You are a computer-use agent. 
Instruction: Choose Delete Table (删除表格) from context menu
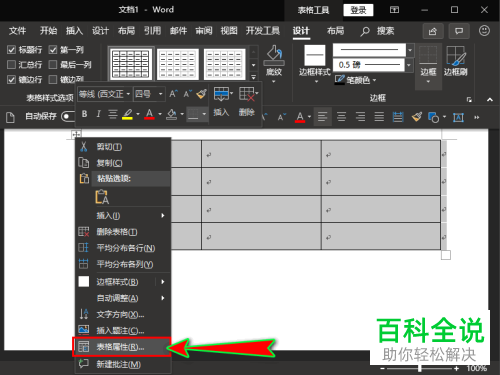pos(123,232)
